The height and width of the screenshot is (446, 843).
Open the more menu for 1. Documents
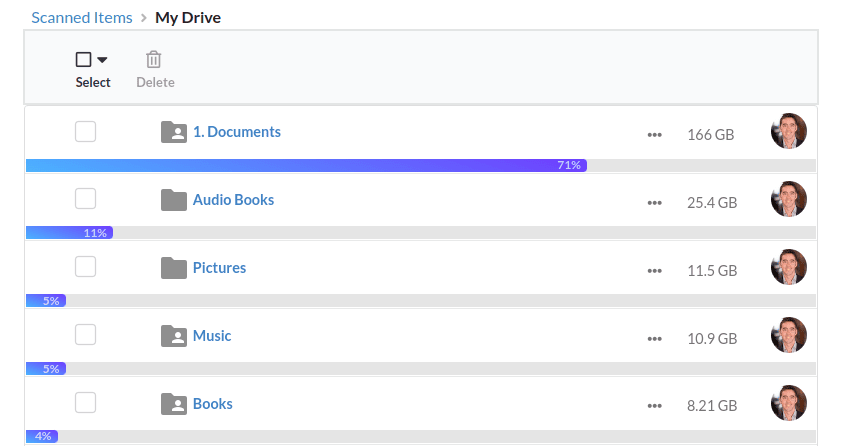click(x=654, y=135)
